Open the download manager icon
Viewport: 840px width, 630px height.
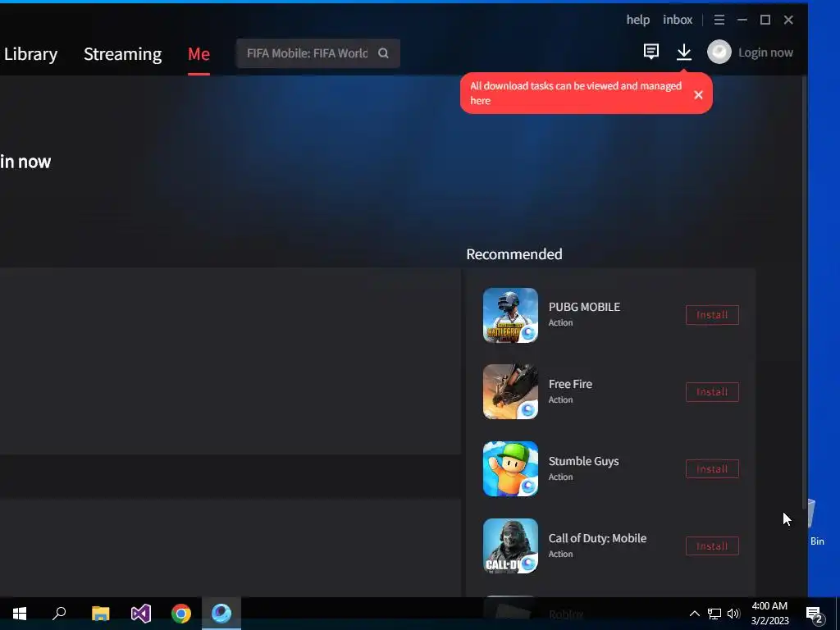(x=684, y=52)
